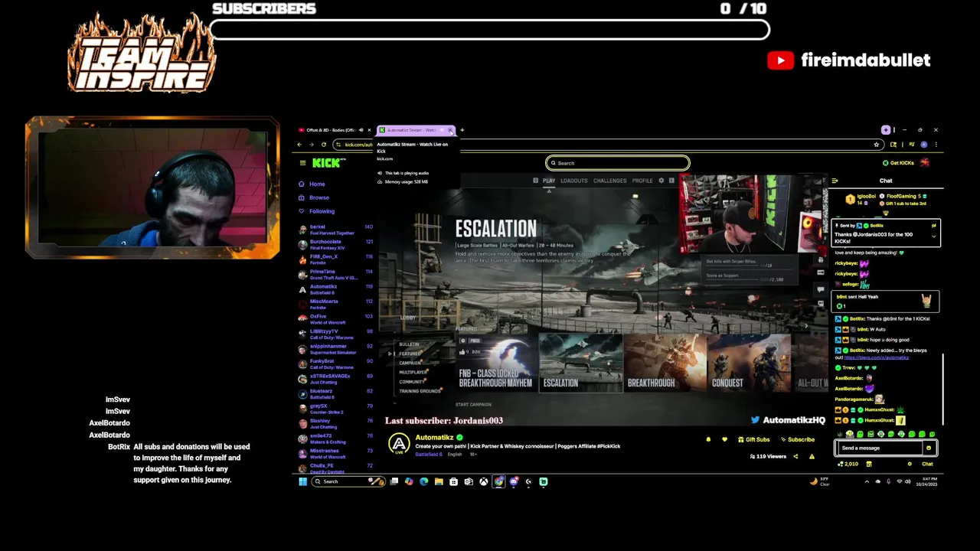Image resolution: width=980 pixels, height=551 pixels.
Task: Reload the page with refresh icon
Action: [x=324, y=145]
